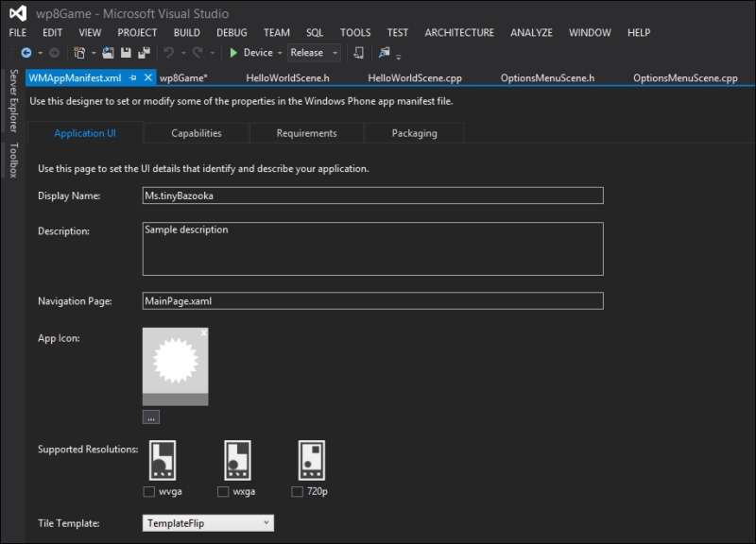The width and height of the screenshot is (756, 544).
Task: Pin the WMAppManifest.xml tab
Action: [x=133, y=77]
